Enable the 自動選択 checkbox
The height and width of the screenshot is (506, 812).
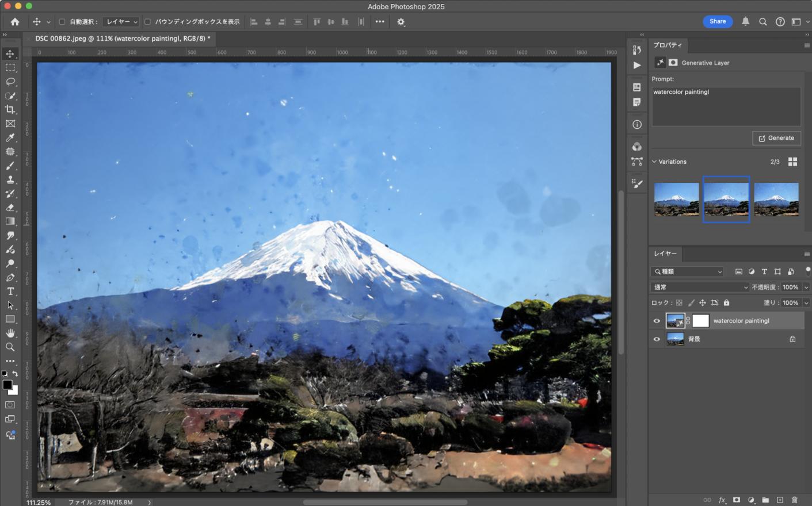pos(62,22)
